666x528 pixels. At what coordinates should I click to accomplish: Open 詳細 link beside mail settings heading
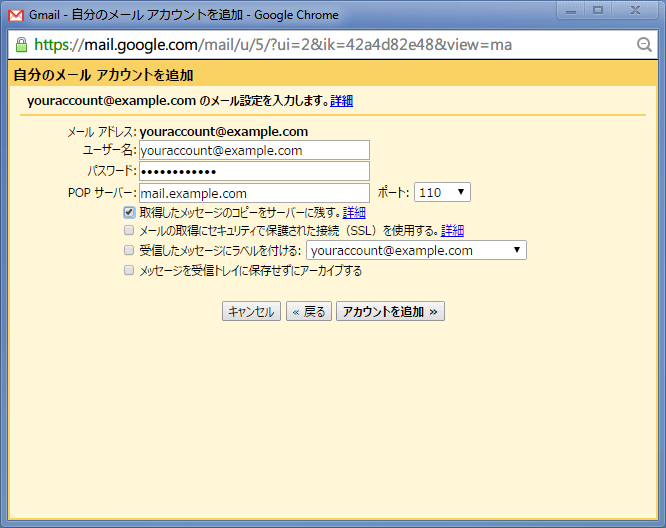(341, 101)
